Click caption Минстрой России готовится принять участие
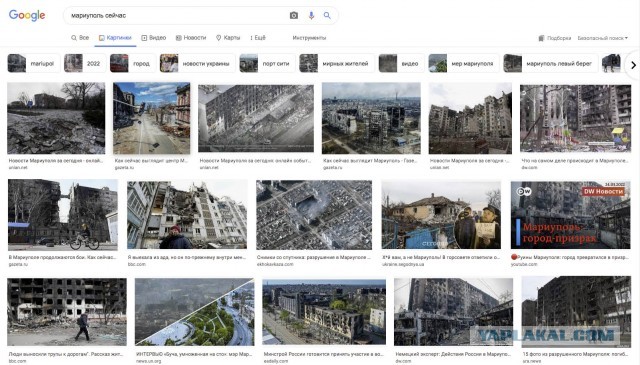 pyautogui.click(x=323, y=354)
